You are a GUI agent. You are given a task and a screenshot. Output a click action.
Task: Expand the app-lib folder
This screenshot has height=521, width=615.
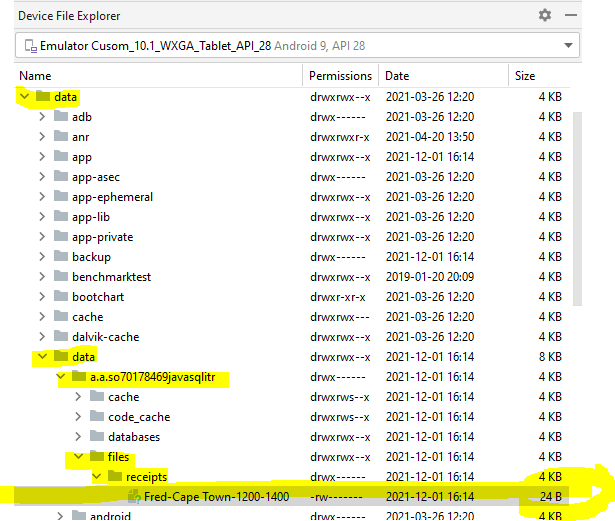click(x=42, y=217)
